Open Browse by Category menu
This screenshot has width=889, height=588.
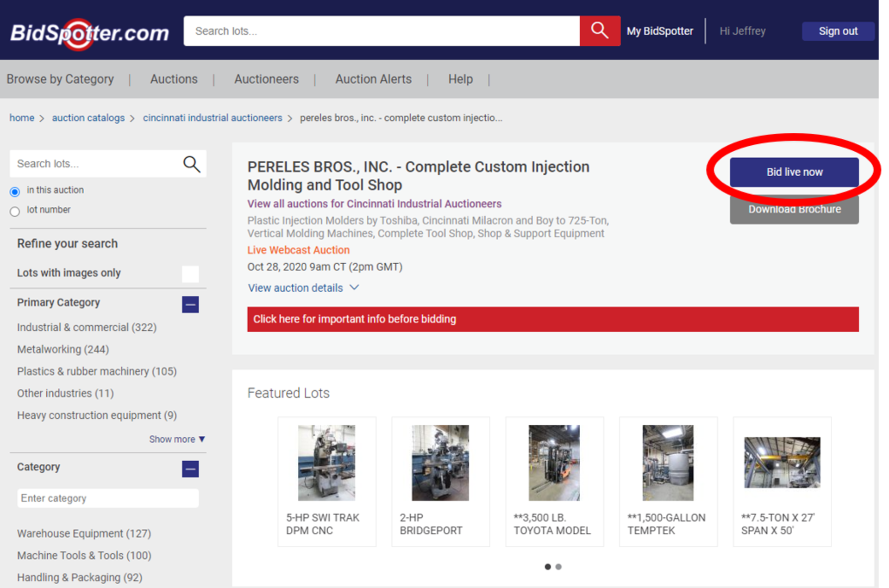(60, 79)
